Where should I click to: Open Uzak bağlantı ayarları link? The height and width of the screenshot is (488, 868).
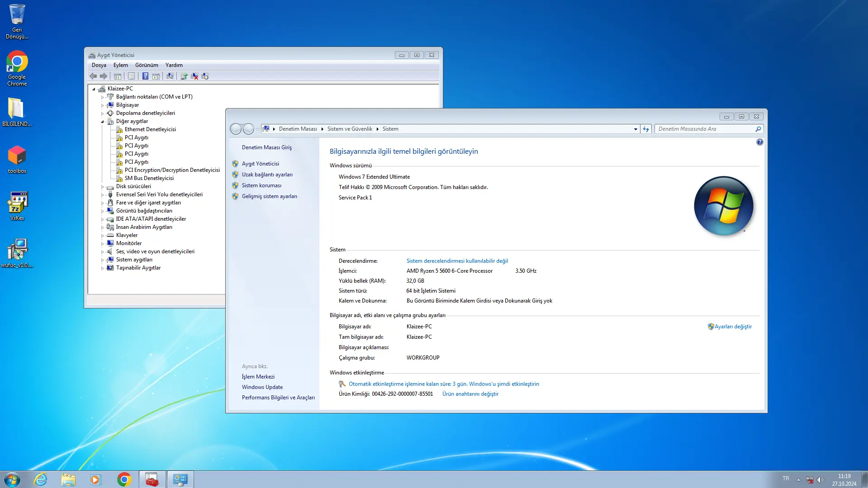point(267,175)
